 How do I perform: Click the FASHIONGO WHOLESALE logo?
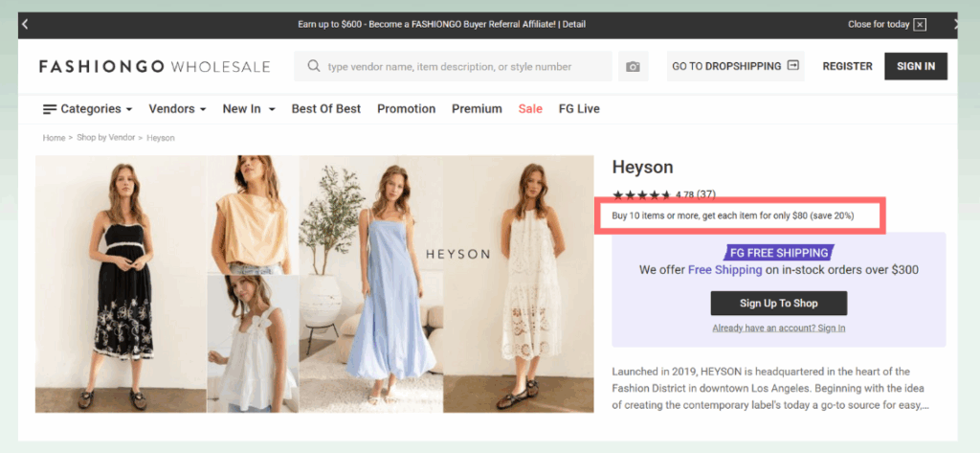[154, 66]
